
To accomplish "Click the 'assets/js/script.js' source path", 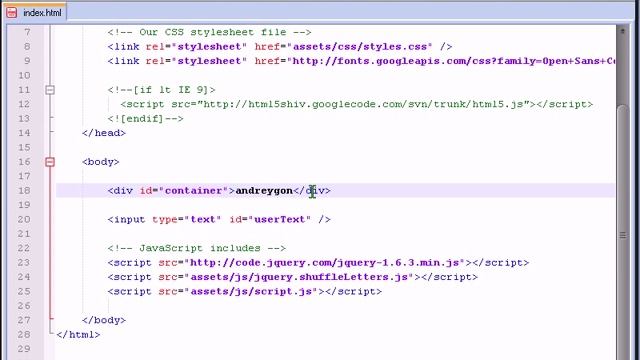I will coord(251,291).
